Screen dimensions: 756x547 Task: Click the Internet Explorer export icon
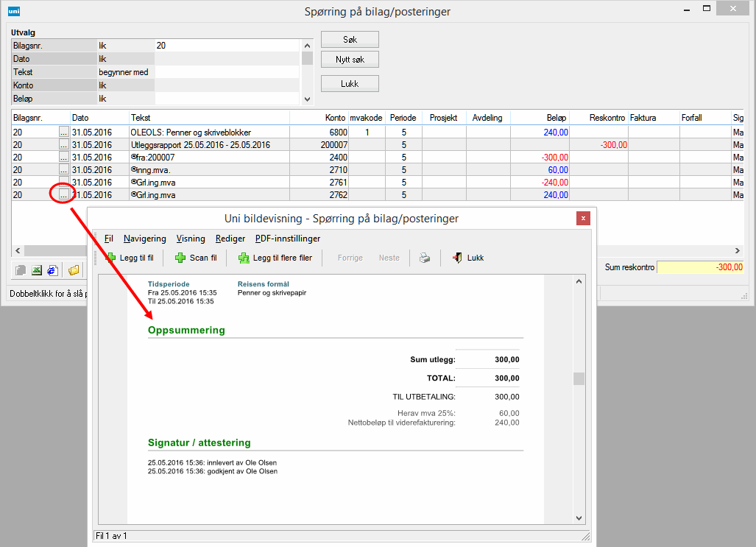[x=52, y=270]
